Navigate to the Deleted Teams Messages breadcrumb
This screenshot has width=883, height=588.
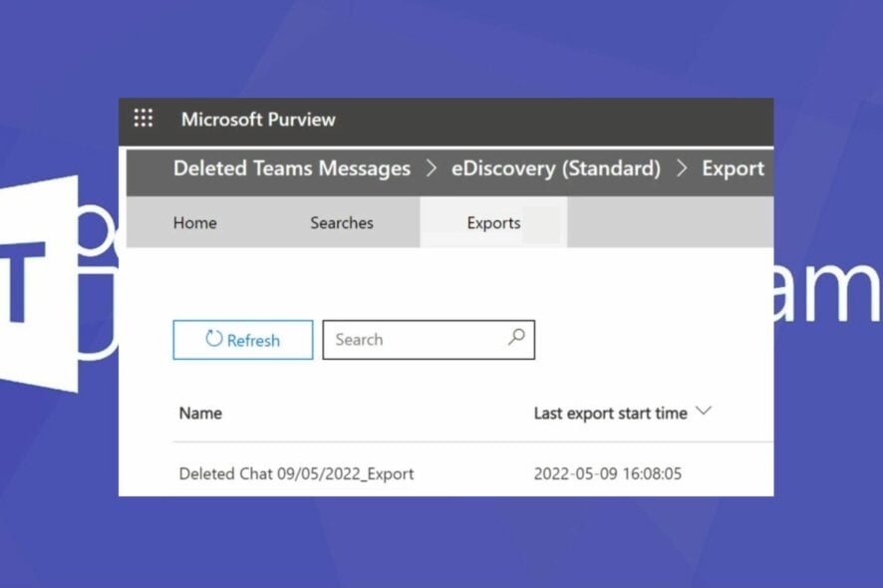click(x=291, y=168)
